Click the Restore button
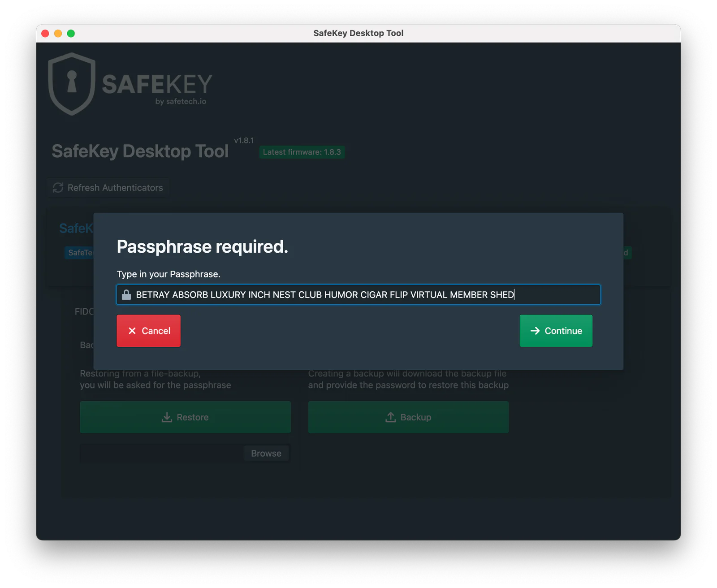This screenshot has height=588, width=717. click(x=185, y=417)
